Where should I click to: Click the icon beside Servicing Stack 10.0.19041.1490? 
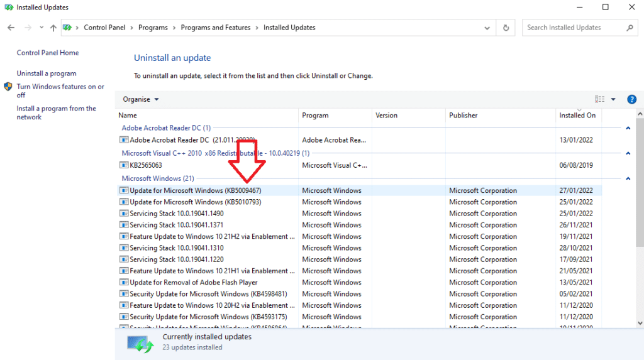pos(124,214)
